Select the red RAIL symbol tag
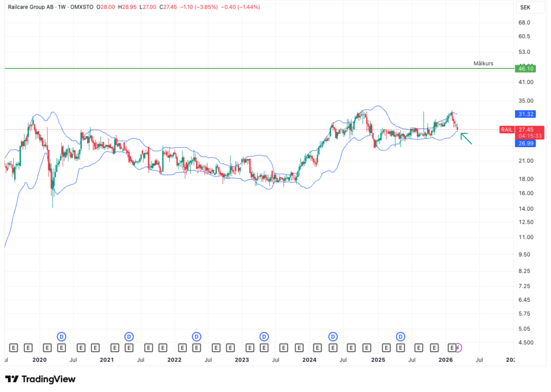This screenshot has width=551, height=392. (507, 129)
